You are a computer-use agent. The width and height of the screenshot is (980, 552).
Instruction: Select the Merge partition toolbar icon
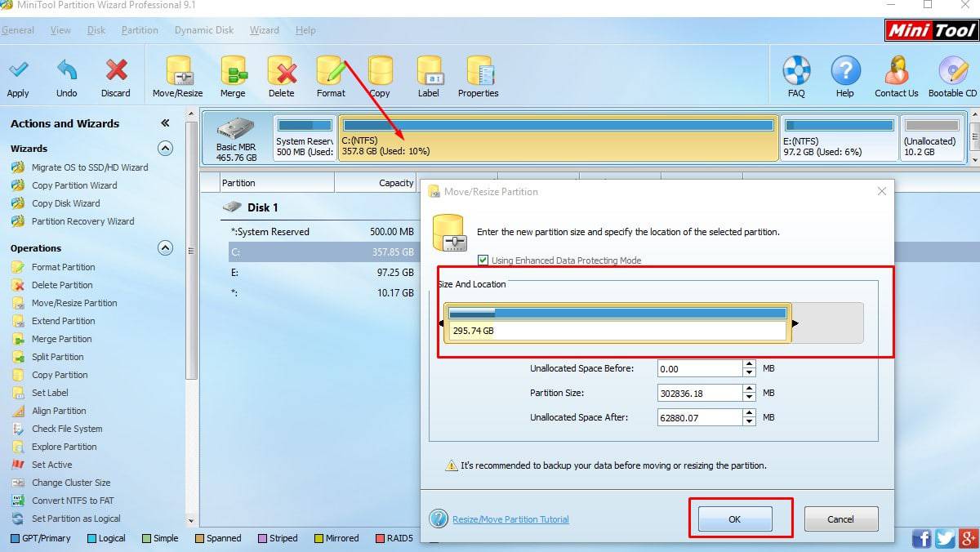pyautogui.click(x=233, y=71)
